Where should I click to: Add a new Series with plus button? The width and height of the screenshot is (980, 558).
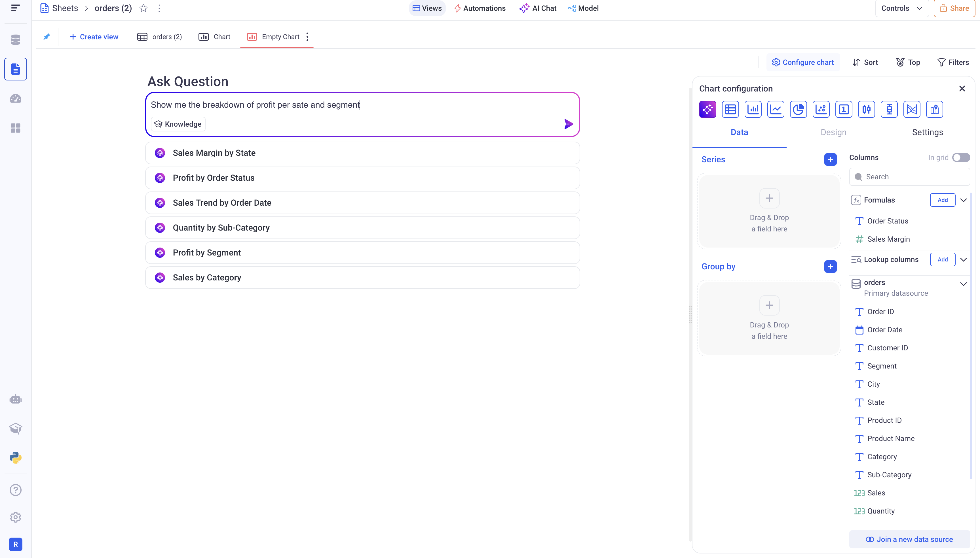point(830,159)
